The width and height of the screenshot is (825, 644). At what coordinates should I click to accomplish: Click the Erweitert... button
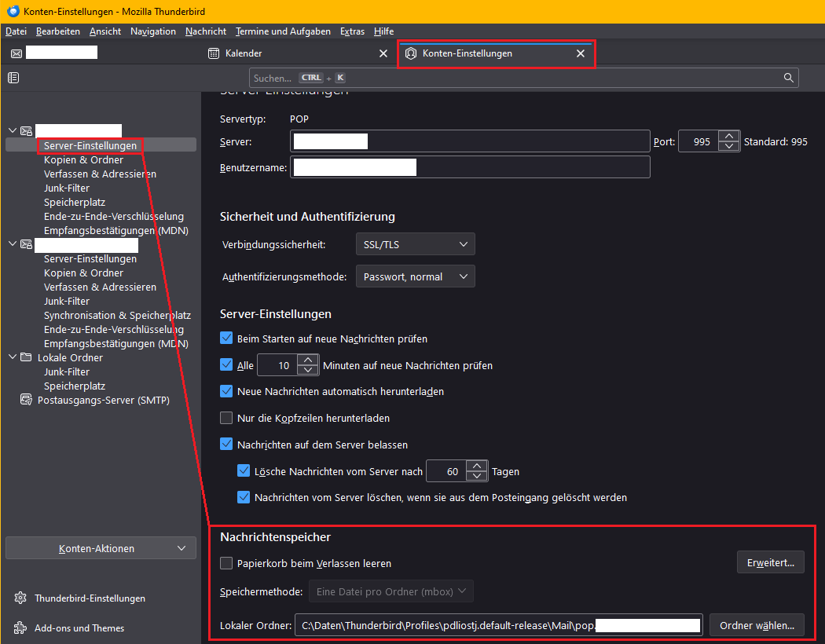click(x=770, y=562)
